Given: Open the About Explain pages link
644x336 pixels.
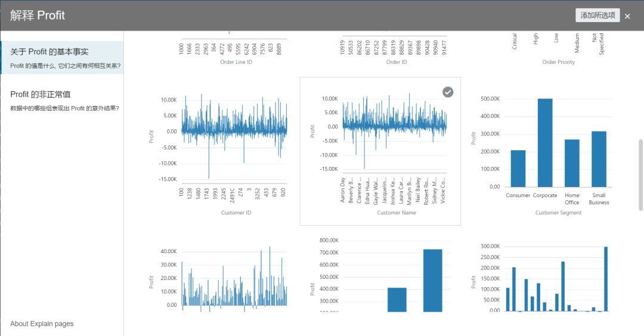Looking at the screenshot, I should (42, 323).
